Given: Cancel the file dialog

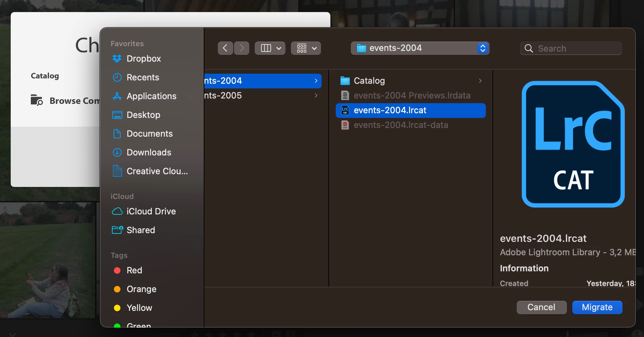Looking at the screenshot, I should coord(541,307).
